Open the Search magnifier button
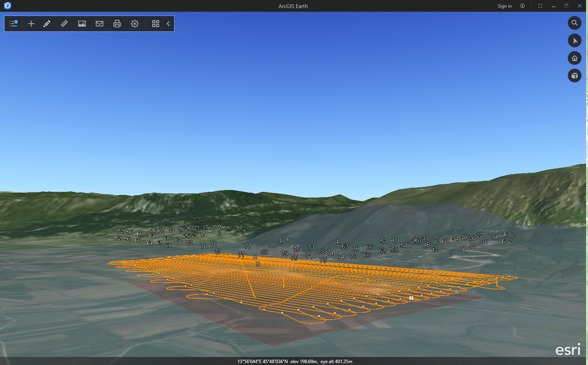The width and height of the screenshot is (588, 365). point(575,23)
